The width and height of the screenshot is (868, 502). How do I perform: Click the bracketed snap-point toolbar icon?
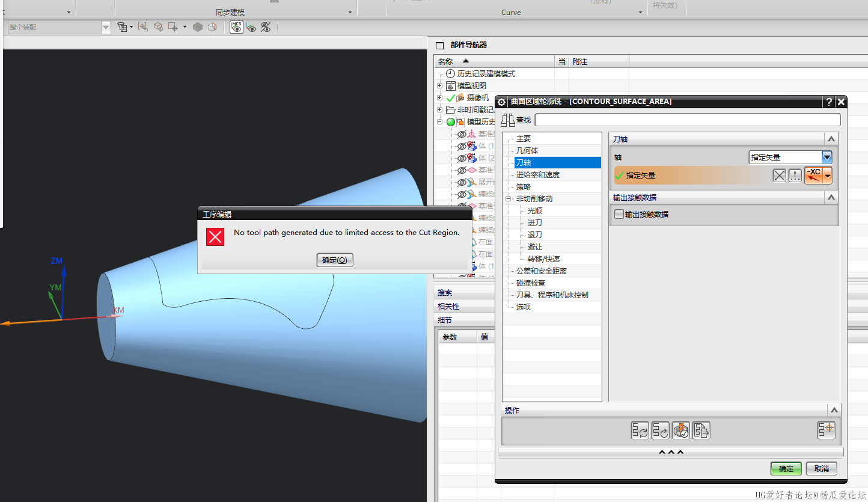142,27
